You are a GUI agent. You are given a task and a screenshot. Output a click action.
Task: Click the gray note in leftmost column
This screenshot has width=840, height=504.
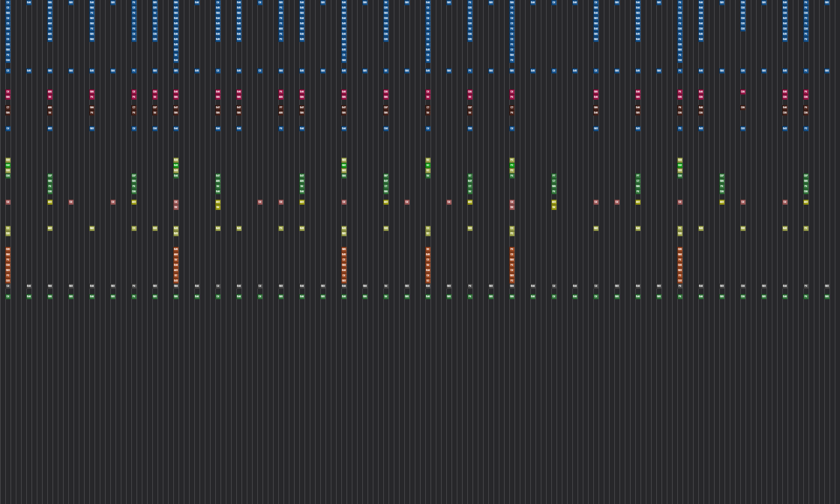(x=8, y=286)
